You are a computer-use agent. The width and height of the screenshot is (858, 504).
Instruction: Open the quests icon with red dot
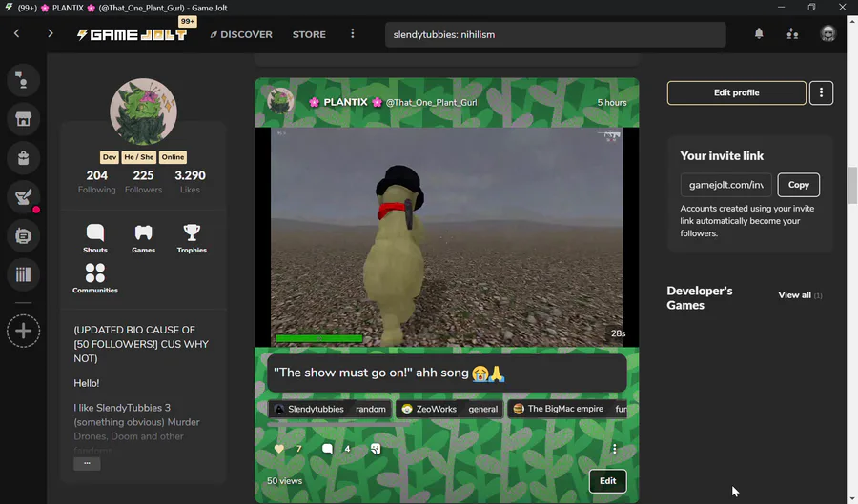tap(23, 197)
